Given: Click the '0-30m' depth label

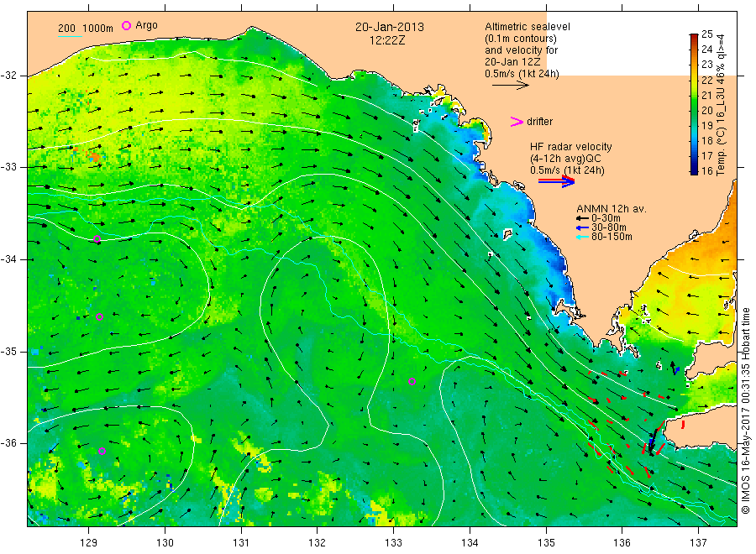Looking at the screenshot, I should point(606,219).
